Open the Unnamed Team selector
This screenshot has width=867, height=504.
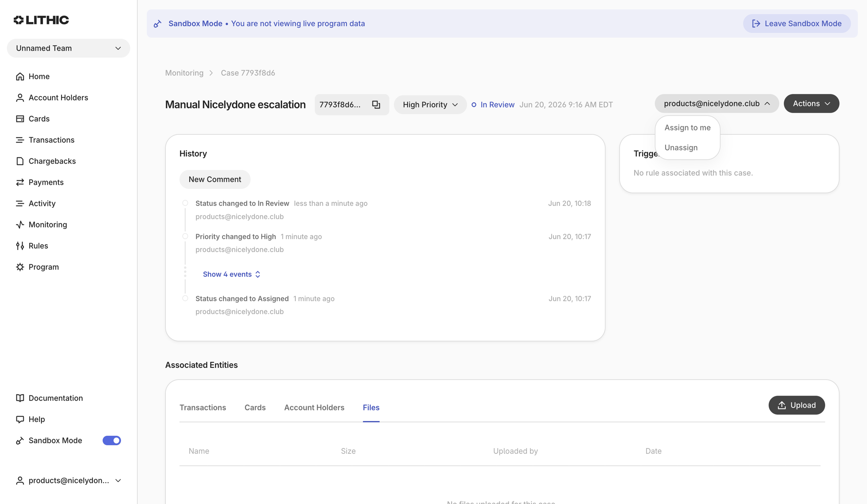coord(68,48)
